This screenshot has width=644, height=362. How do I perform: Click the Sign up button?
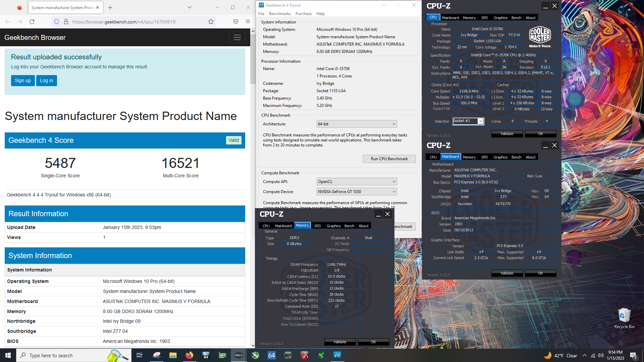(x=23, y=80)
